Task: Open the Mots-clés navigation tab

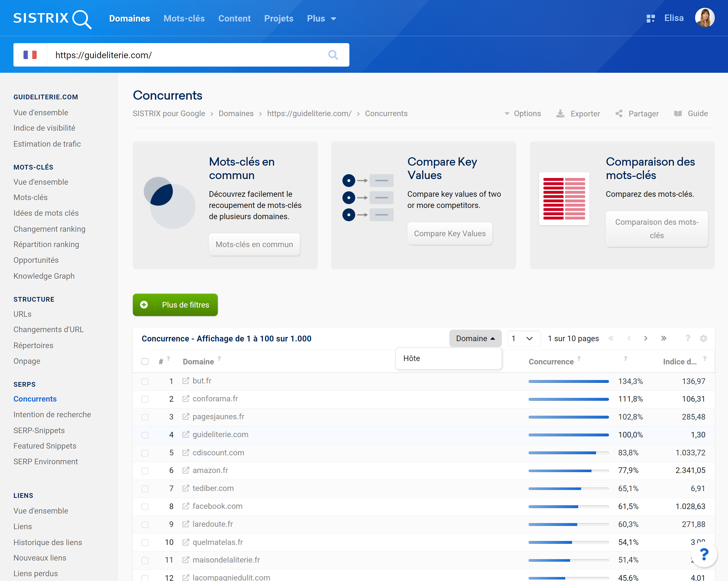Action: coord(184,18)
